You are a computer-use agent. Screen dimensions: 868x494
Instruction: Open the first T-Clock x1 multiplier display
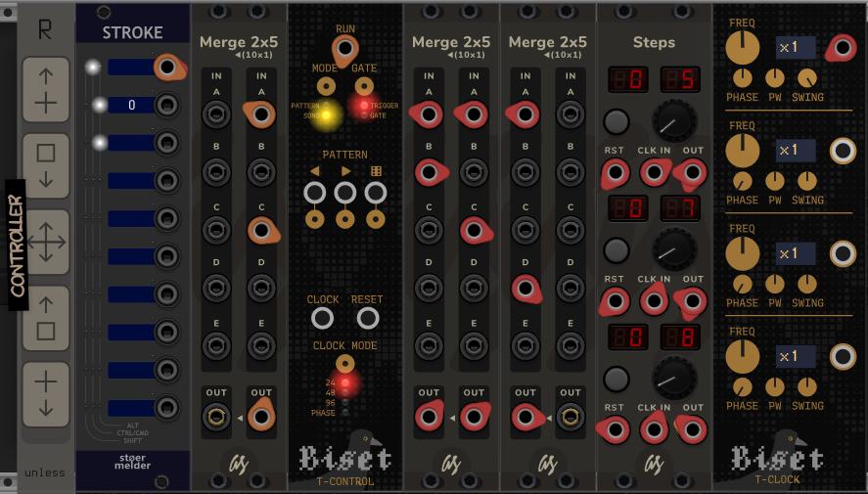(795, 48)
